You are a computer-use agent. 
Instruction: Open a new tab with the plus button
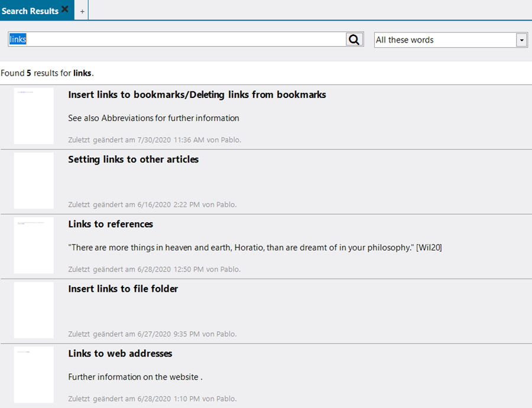point(82,11)
